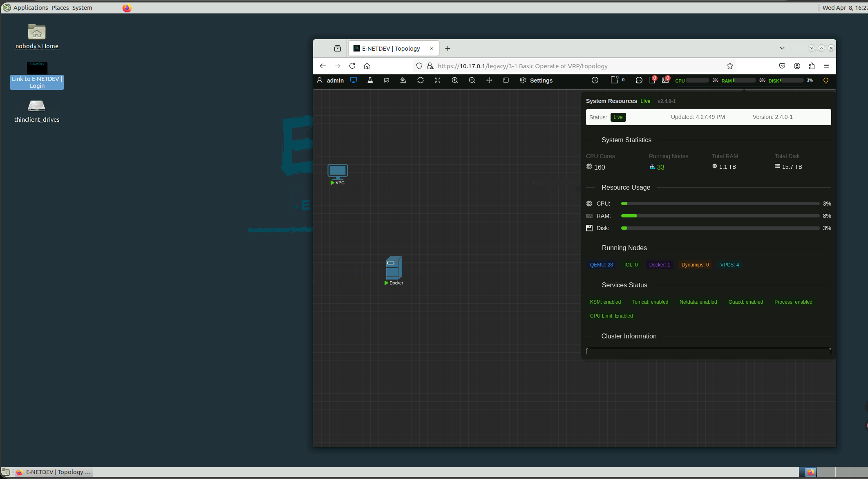The width and height of the screenshot is (868, 479).
Task: Toggle the lightbulb theme icon
Action: coord(826,81)
